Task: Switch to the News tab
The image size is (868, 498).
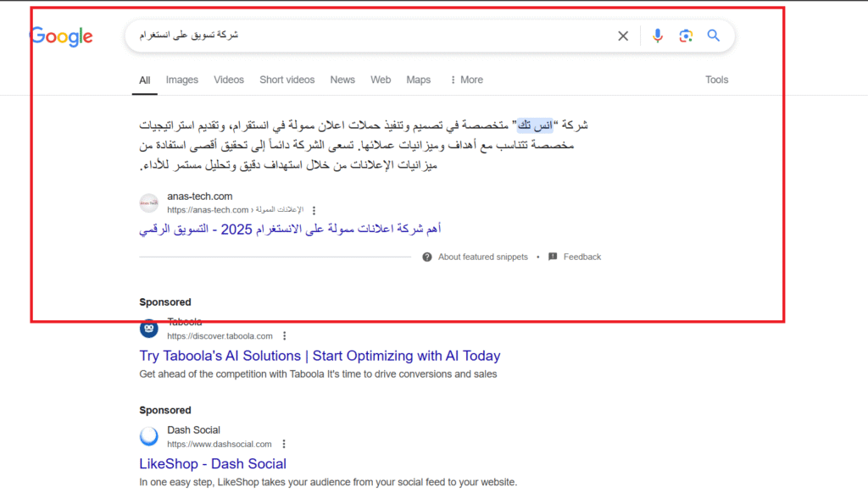Action: 342,80
